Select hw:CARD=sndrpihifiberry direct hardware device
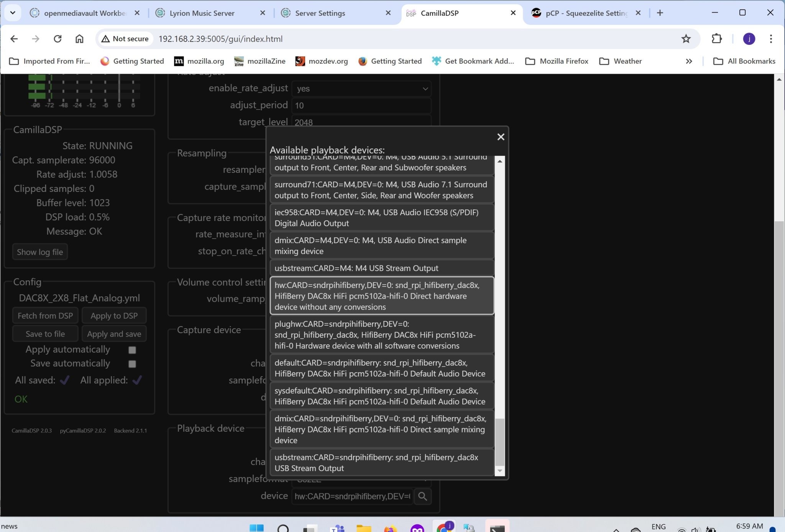Viewport: 785px width, 532px height. [382, 296]
